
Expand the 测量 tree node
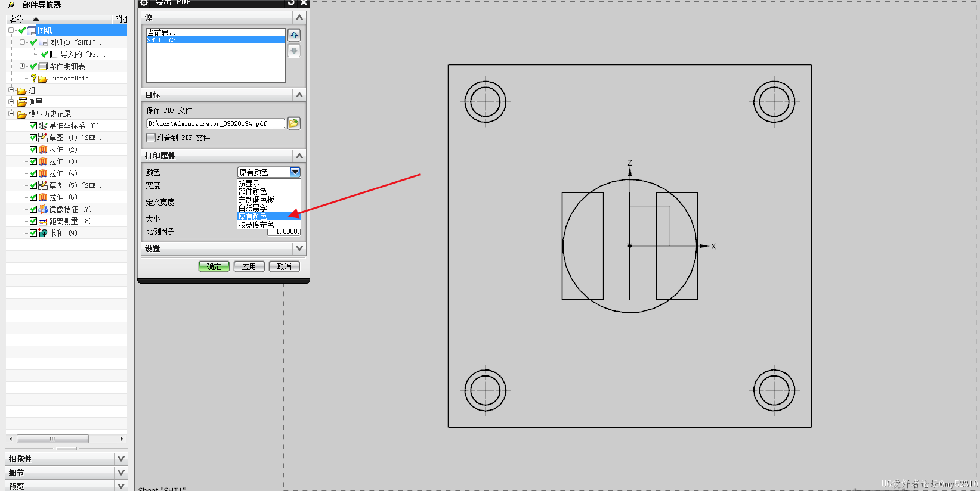tap(11, 102)
